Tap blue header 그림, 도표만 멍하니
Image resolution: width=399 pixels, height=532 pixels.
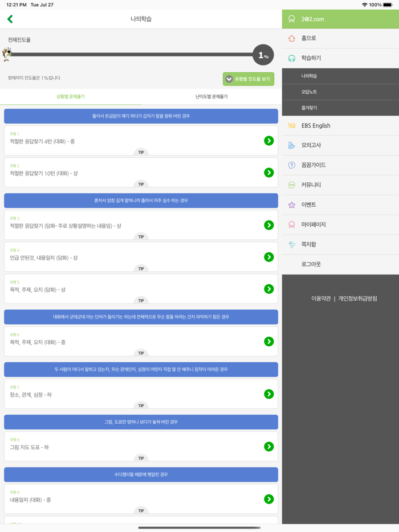pos(141,422)
